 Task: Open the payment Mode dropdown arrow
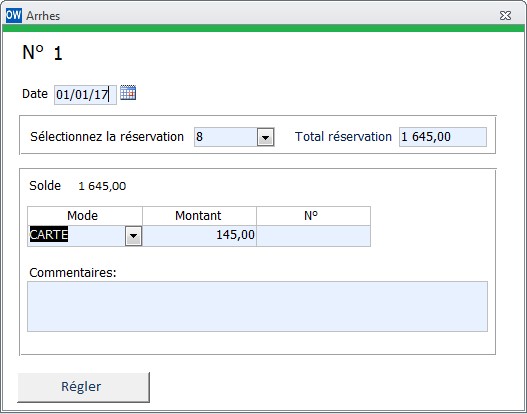[133, 236]
